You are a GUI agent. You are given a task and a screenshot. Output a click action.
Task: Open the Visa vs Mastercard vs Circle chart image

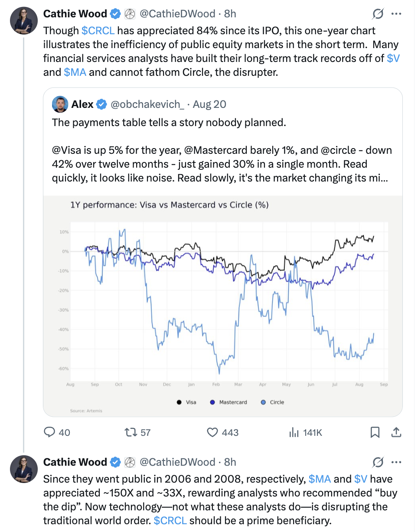coord(223,306)
